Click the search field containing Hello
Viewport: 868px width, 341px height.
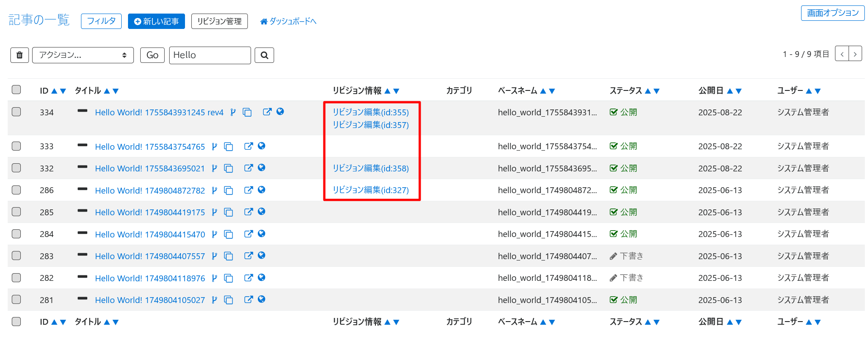tap(209, 55)
